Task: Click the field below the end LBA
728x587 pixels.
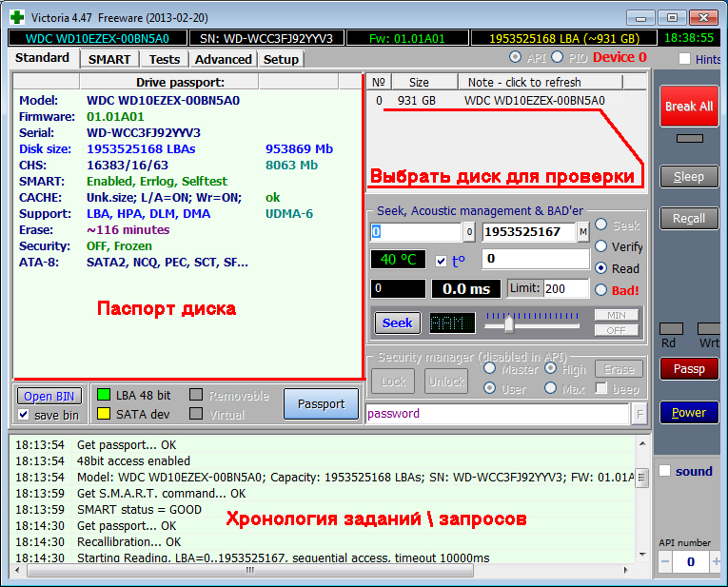Action: [x=536, y=259]
